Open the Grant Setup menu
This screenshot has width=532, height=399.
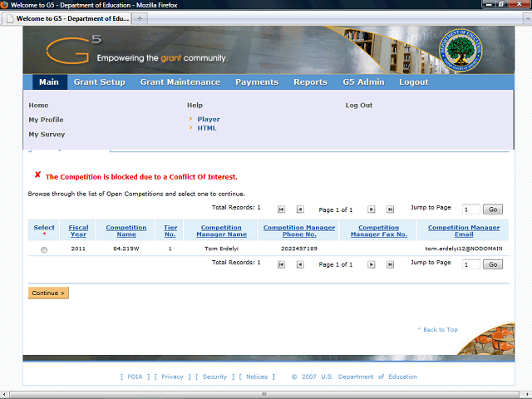[99, 82]
